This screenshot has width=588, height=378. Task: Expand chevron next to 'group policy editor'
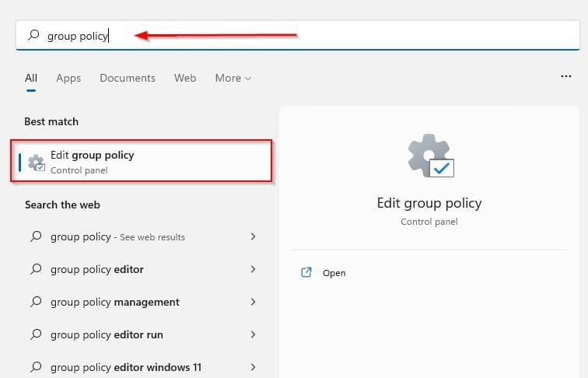pos(253,269)
